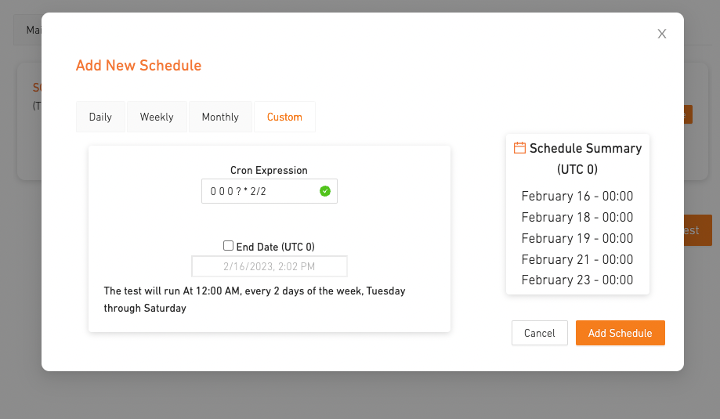Click the Schedule Summary heading
Image resolution: width=720 pixels, height=420 pixels.
(585, 148)
